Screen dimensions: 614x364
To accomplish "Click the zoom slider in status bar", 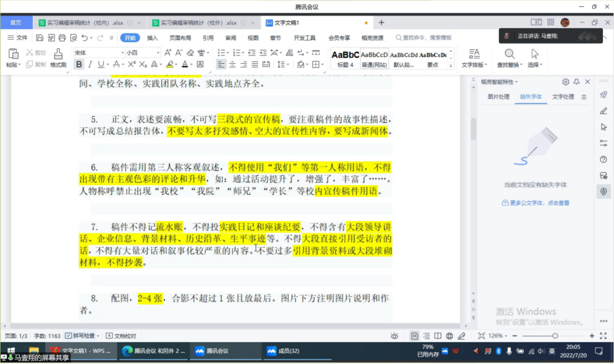I will (x=555, y=336).
